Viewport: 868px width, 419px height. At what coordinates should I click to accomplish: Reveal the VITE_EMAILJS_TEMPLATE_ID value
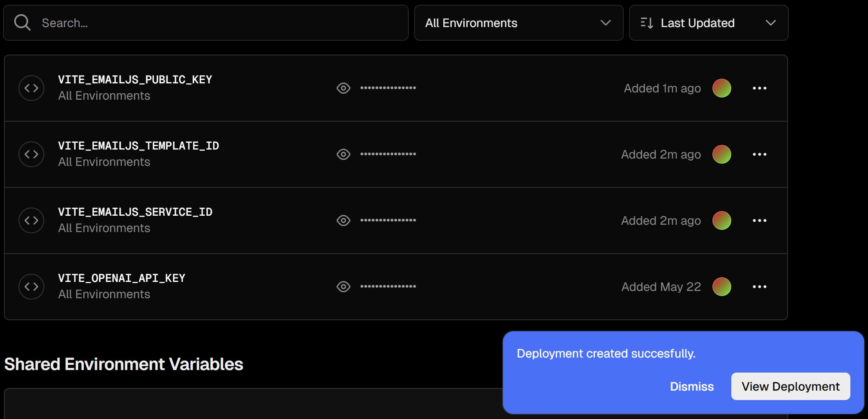click(x=343, y=154)
